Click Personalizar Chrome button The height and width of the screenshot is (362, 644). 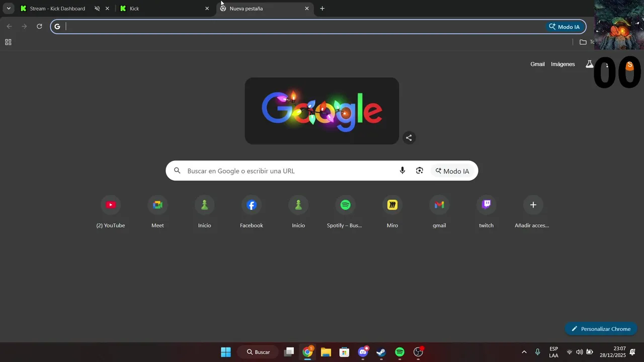[601, 329]
